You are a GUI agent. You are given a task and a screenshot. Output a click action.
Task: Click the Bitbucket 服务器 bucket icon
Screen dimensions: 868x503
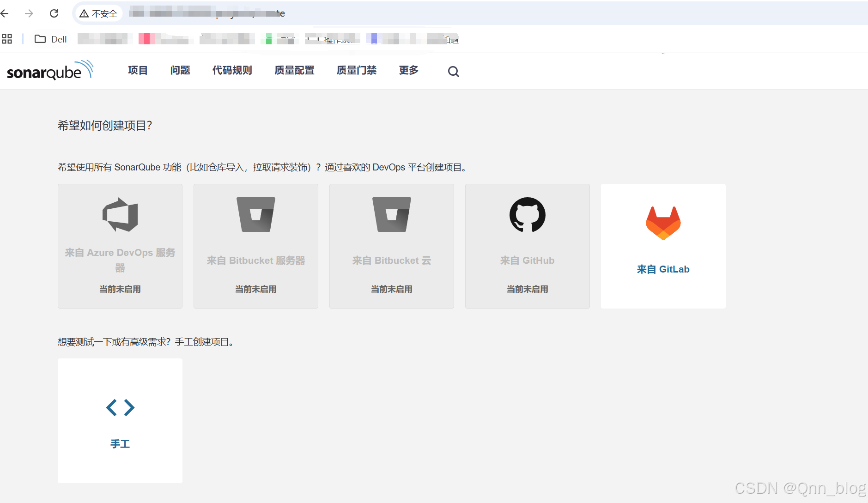(255, 214)
